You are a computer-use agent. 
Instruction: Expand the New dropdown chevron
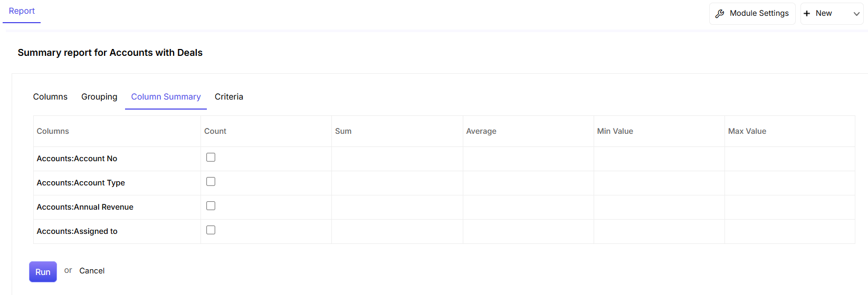pos(856,14)
